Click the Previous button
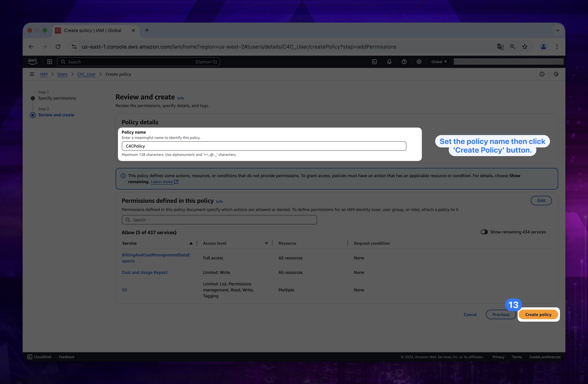 501,314
